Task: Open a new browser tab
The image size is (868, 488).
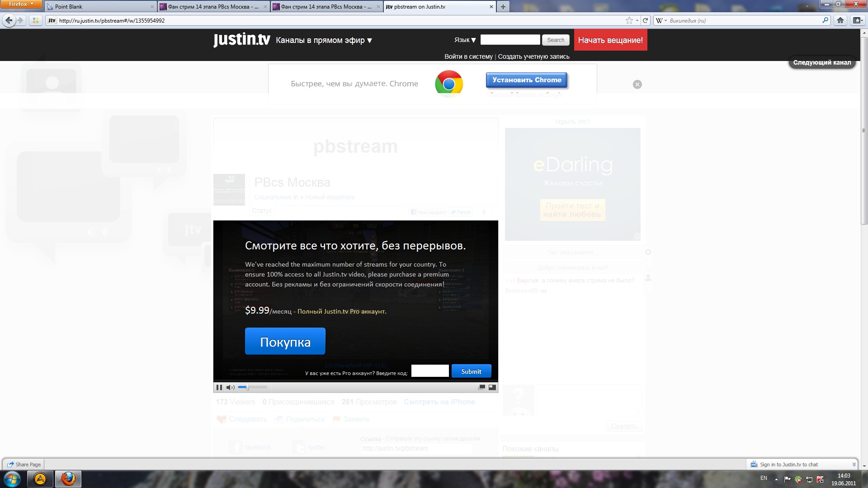Action: point(503,7)
